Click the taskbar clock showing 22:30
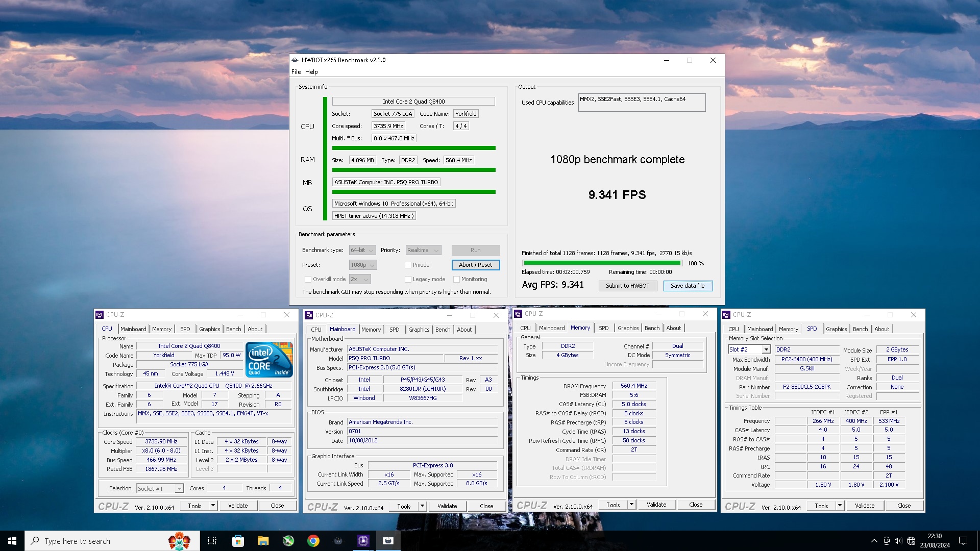980x551 pixels. 935,541
